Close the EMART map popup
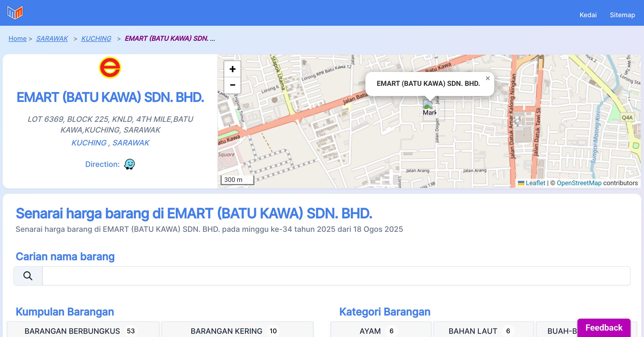The image size is (644, 337). (488, 78)
